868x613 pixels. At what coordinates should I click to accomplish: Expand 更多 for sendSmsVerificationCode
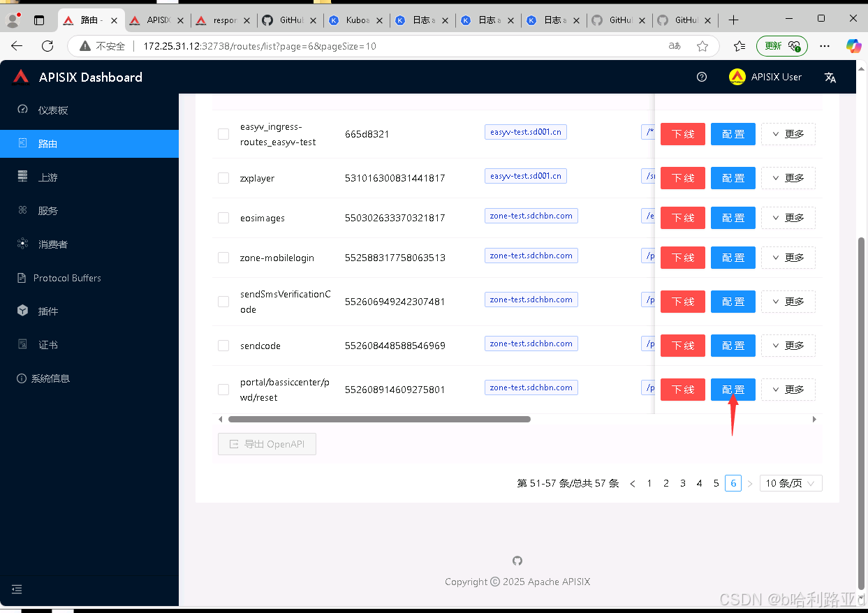point(788,302)
